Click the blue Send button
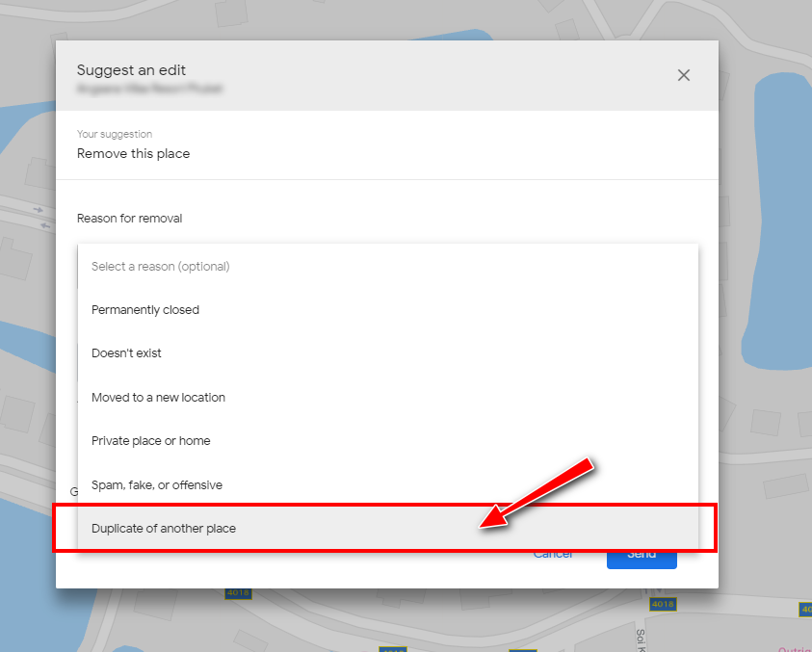 click(x=642, y=560)
